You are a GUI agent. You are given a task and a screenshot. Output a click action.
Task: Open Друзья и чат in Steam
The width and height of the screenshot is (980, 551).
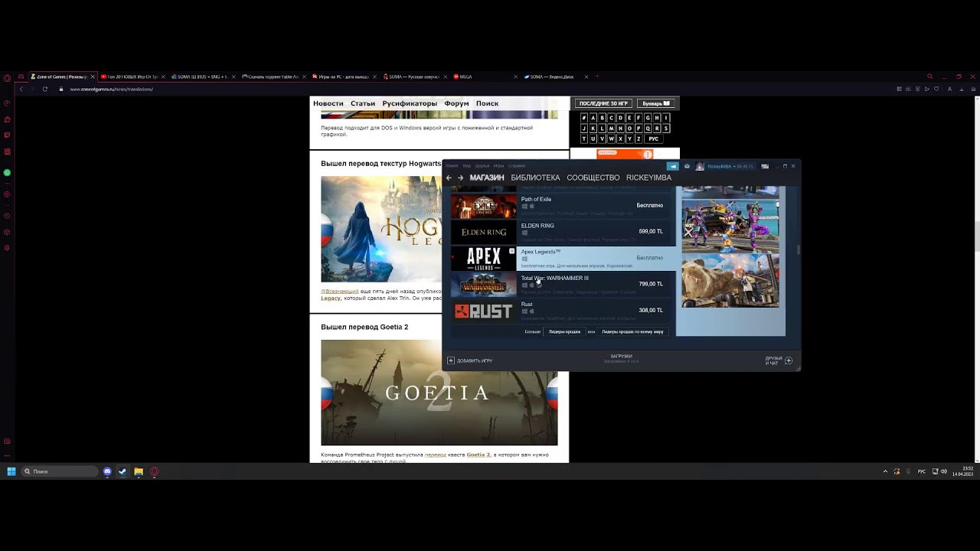point(778,360)
